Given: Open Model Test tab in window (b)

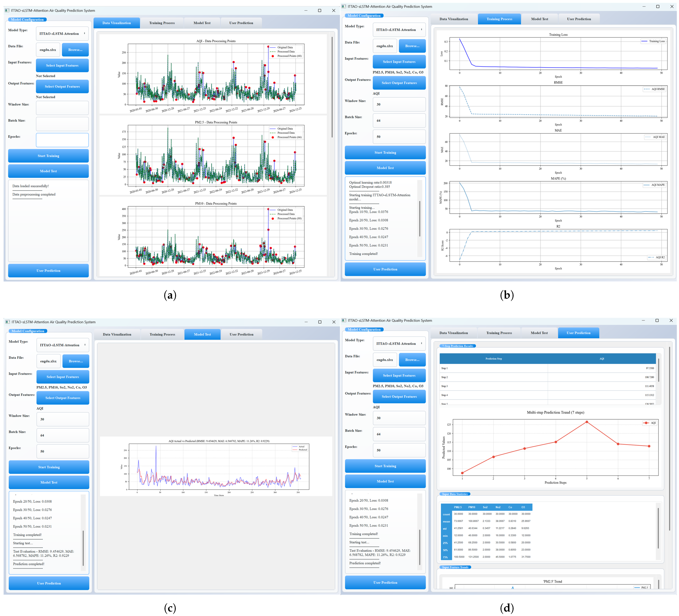Looking at the screenshot, I should coord(540,19).
